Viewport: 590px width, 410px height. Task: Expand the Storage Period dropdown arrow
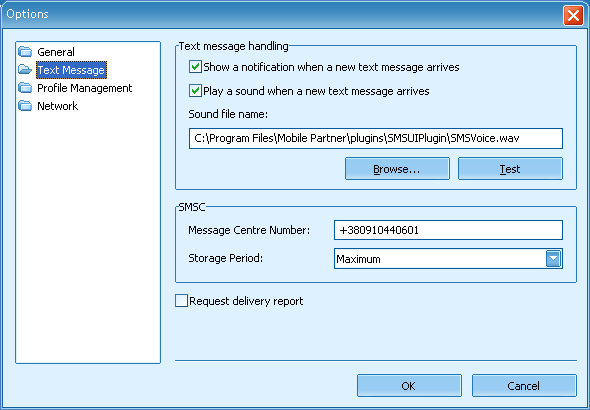click(x=553, y=258)
